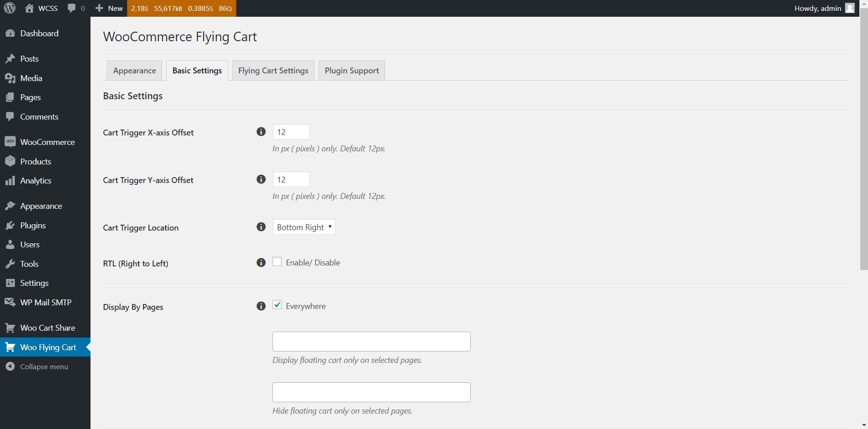Click inside the Cart Trigger Y-axis Offset field

tap(291, 179)
